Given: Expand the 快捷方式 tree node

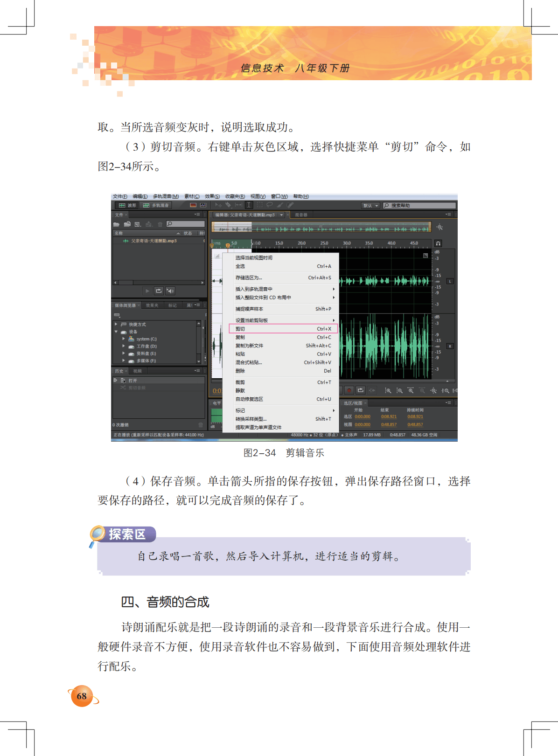Looking at the screenshot, I should [116, 324].
